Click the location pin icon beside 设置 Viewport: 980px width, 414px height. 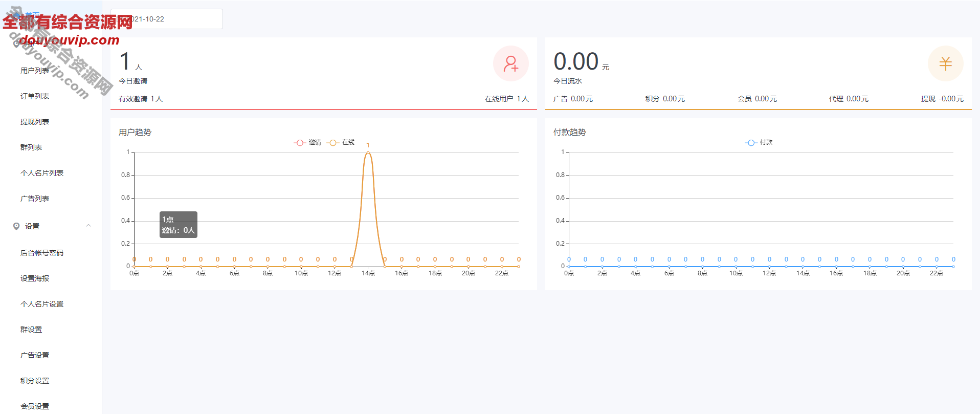coord(16,226)
